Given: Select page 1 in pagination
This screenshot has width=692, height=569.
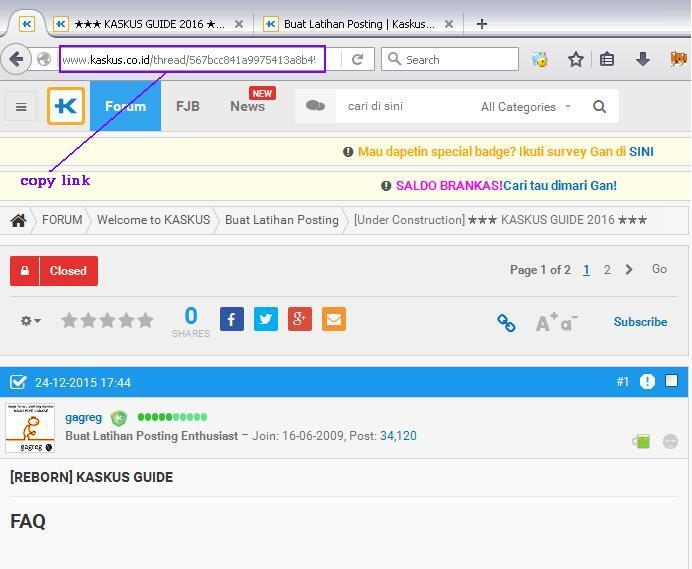Looking at the screenshot, I should click(586, 269).
